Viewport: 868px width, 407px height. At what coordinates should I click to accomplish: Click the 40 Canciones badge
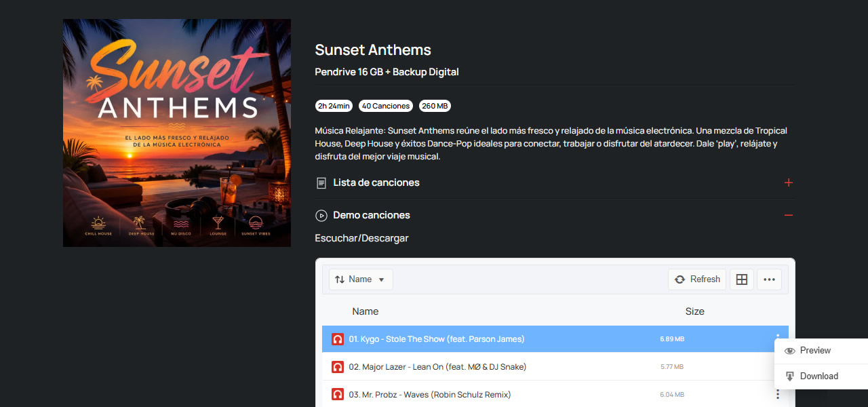(x=386, y=106)
